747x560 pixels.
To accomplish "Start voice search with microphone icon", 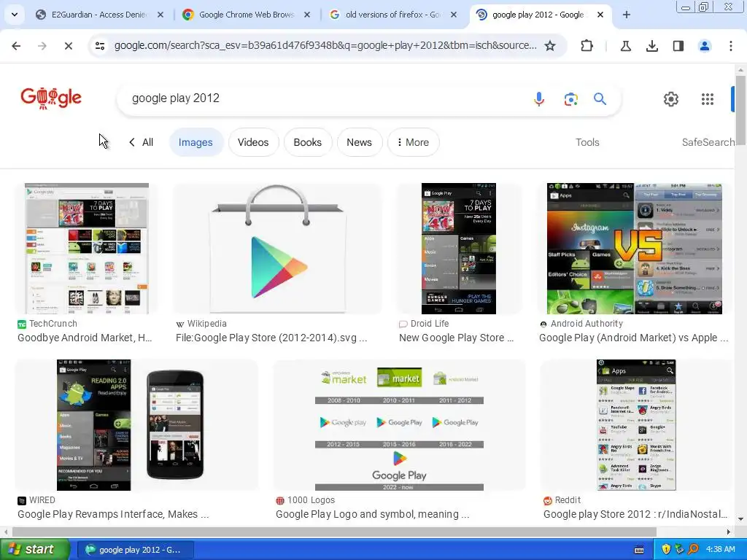I will [x=539, y=98].
